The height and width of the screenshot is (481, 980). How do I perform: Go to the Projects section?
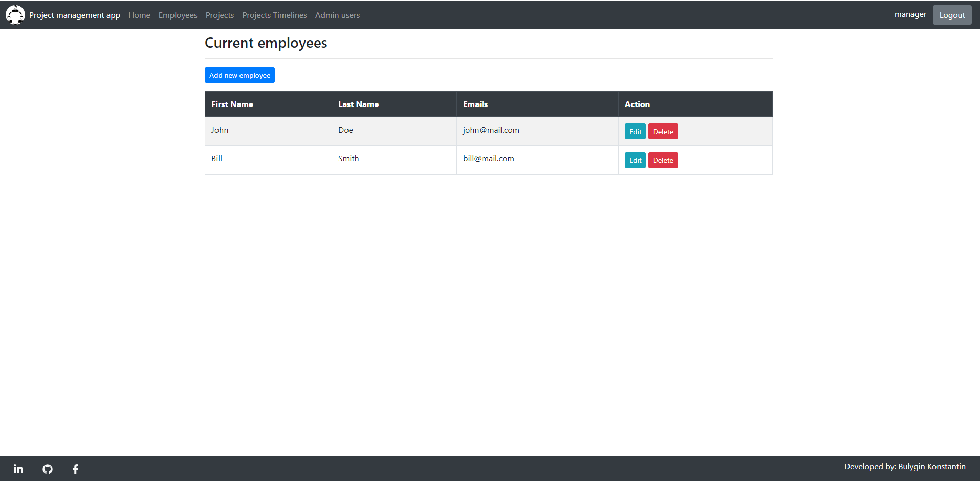click(x=220, y=15)
